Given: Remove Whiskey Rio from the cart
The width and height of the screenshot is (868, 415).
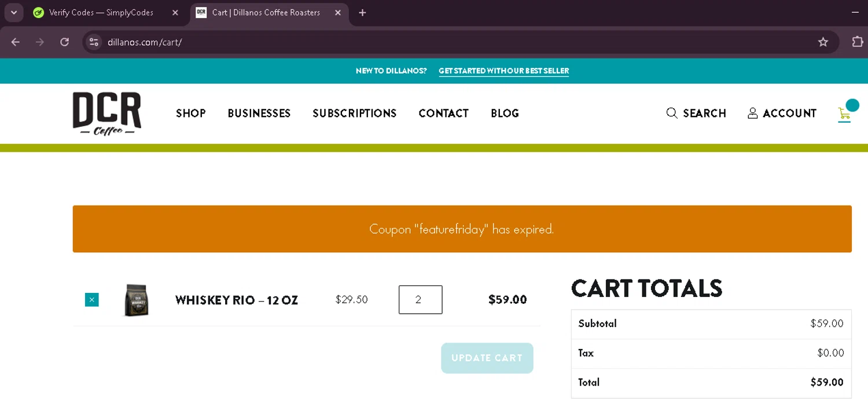Looking at the screenshot, I should pos(91,300).
